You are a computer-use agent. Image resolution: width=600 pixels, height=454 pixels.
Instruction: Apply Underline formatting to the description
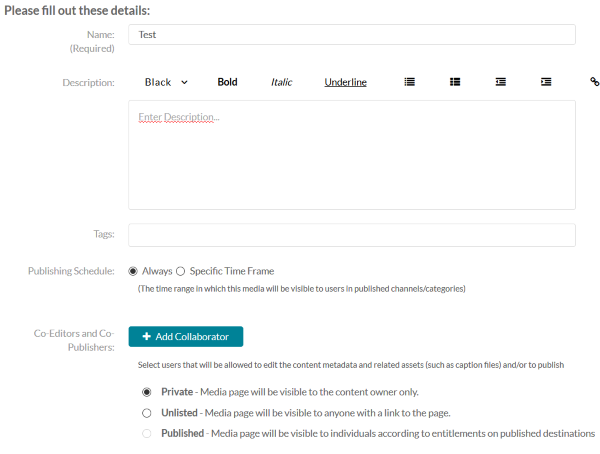tap(346, 82)
